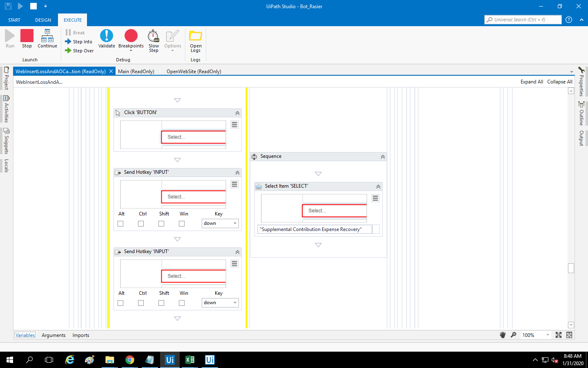The width and height of the screenshot is (588, 368).
Task: Collapse first Send Hotkey 'INPUT' activity
Action: [237, 173]
